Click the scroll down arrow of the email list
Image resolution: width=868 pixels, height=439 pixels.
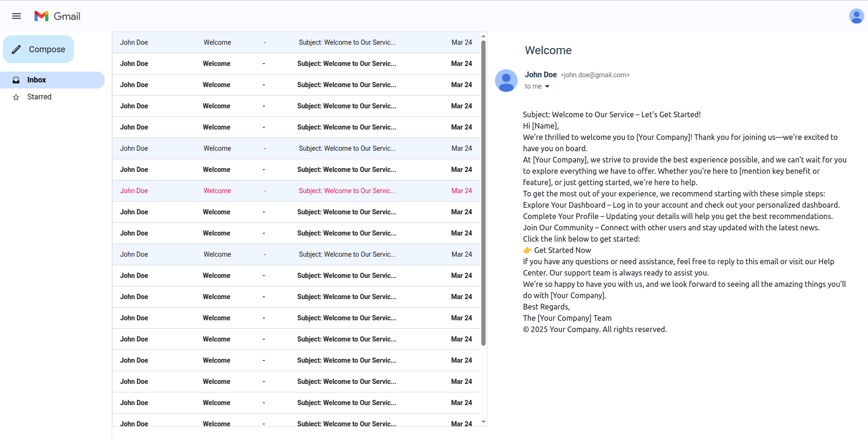point(483,422)
